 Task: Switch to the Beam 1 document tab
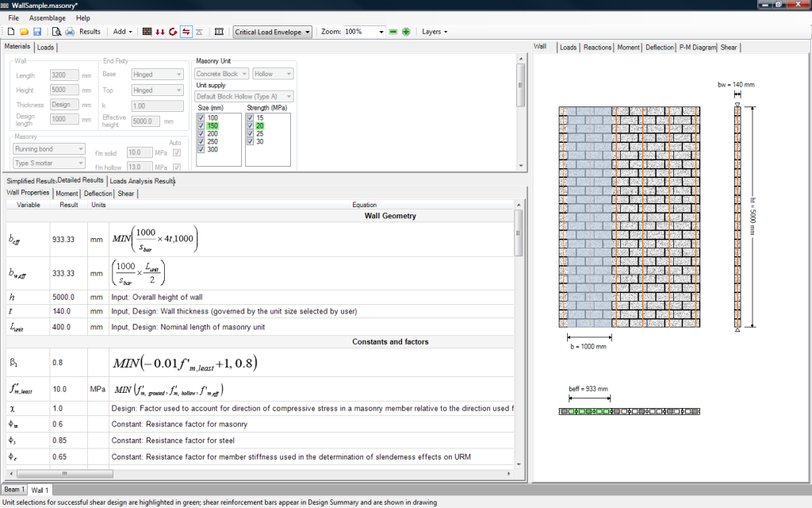pos(14,490)
